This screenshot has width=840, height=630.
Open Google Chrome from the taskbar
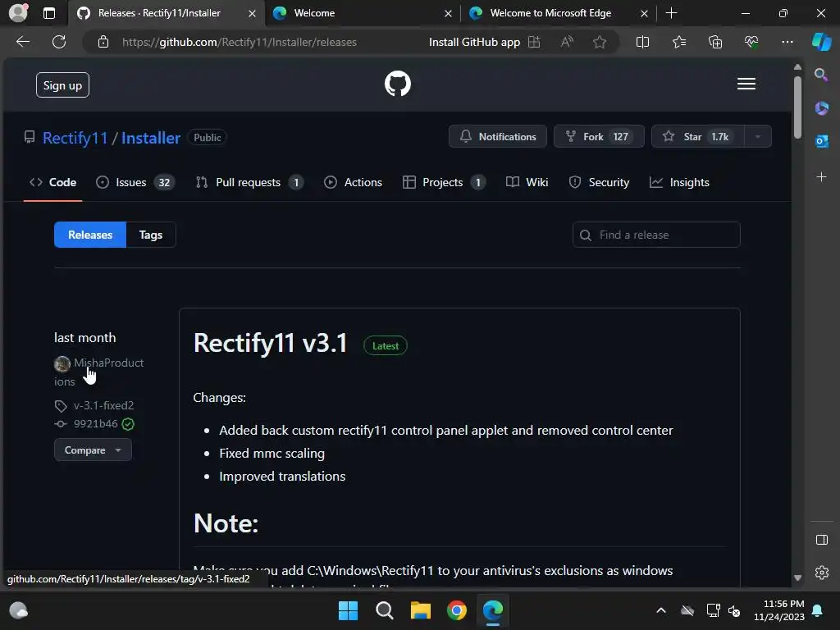tap(456, 610)
